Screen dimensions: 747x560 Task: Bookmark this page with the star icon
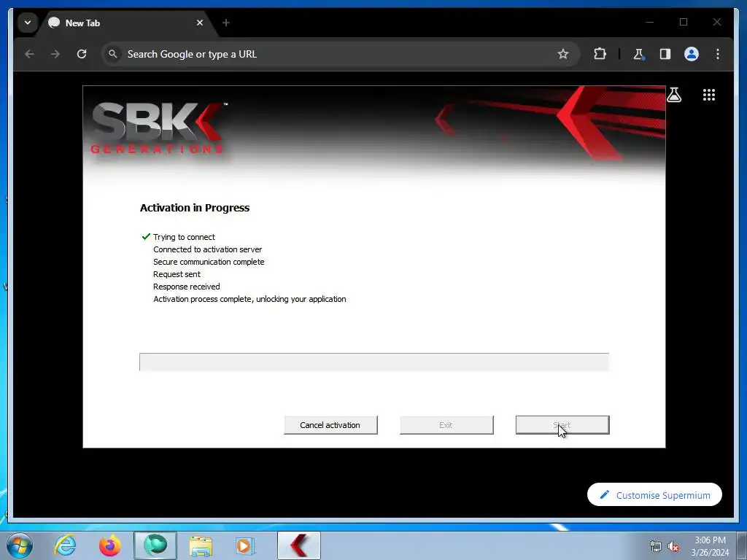pyautogui.click(x=562, y=54)
